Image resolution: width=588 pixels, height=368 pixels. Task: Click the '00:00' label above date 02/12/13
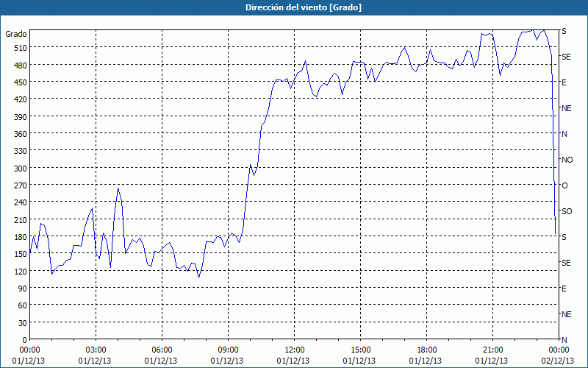[559, 350]
